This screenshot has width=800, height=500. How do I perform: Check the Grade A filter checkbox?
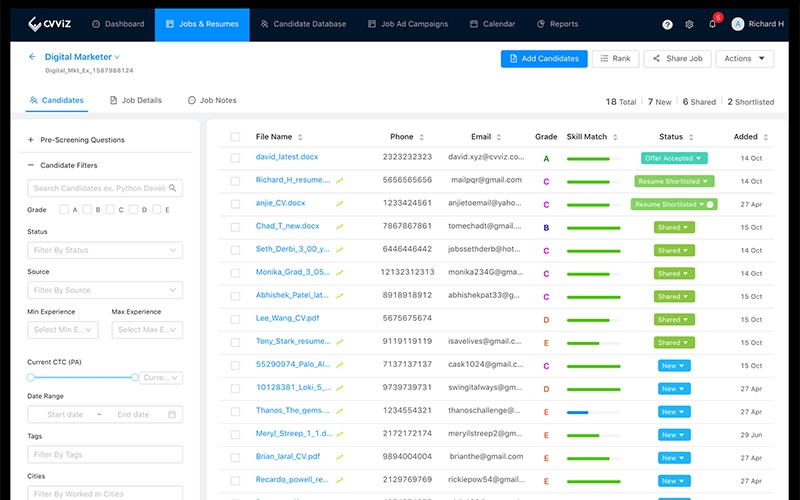[64, 210]
